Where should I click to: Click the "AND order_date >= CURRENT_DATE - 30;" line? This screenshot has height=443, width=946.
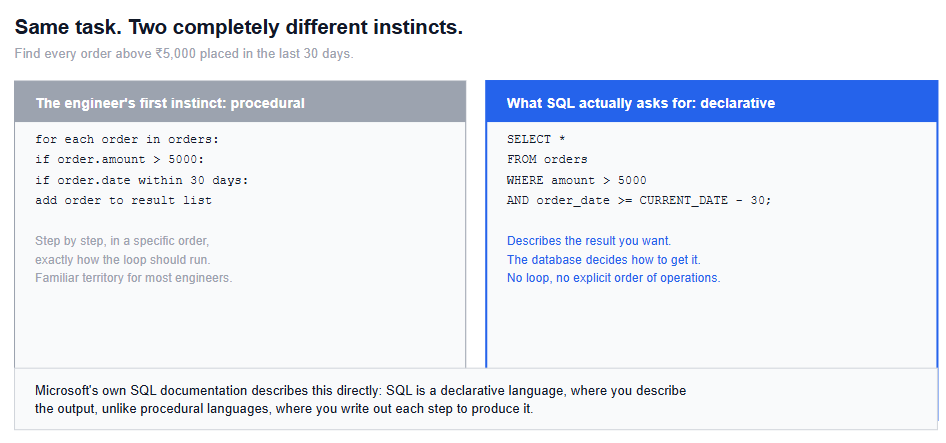pos(639,200)
